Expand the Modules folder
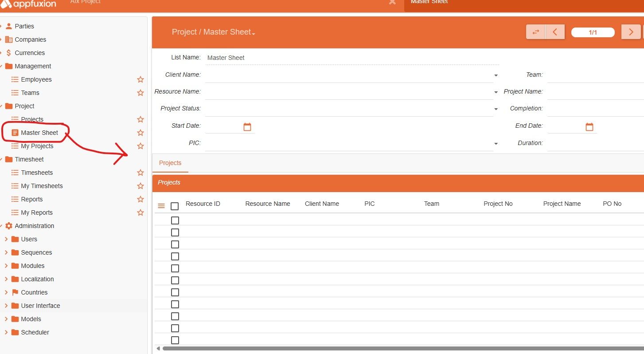The width and height of the screenshot is (644, 354). click(6, 266)
